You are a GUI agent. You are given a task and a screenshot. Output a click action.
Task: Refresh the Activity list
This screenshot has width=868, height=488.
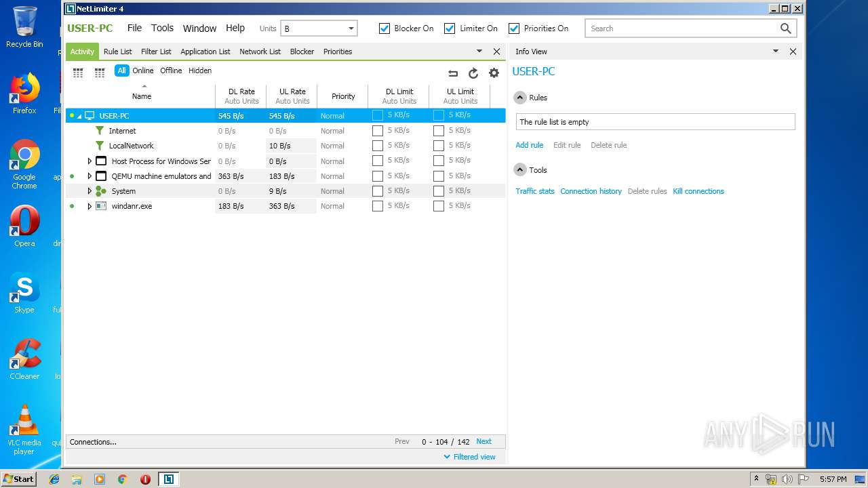(x=473, y=73)
